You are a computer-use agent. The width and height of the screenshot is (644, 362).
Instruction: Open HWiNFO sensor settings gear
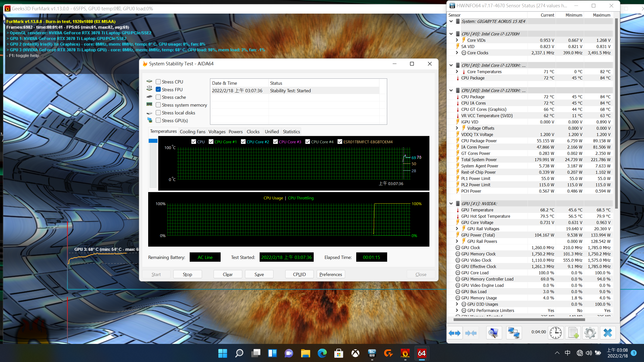590,333
